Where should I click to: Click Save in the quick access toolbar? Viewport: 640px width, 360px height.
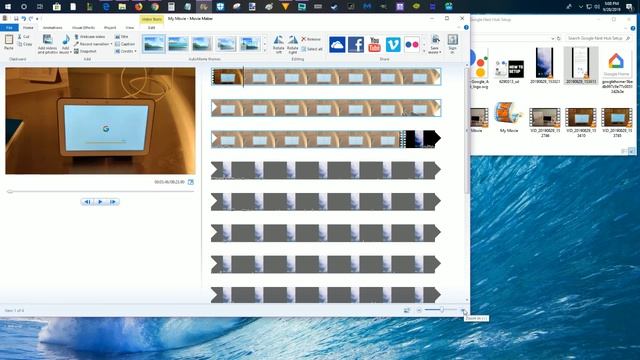click(x=16, y=19)
